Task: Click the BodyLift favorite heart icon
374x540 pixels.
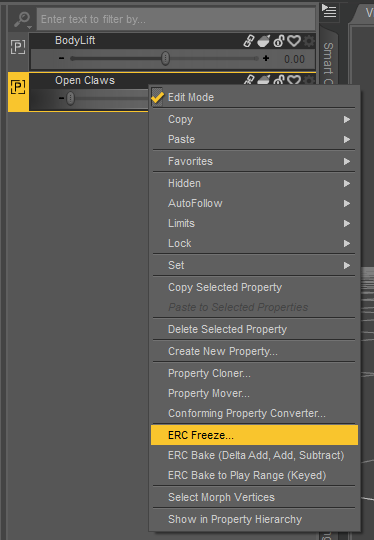Action: (x=294, y=41)
